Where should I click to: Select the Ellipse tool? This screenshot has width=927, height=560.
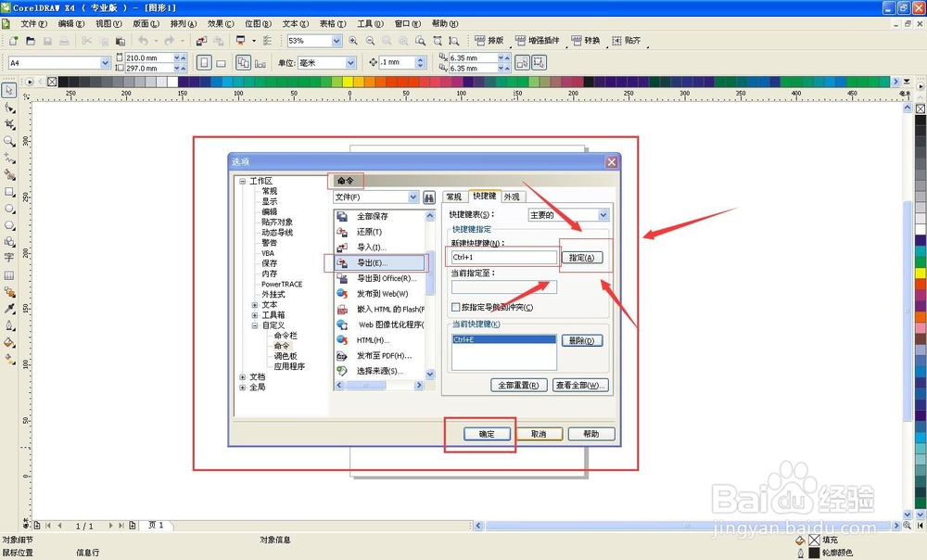[9, 209]
